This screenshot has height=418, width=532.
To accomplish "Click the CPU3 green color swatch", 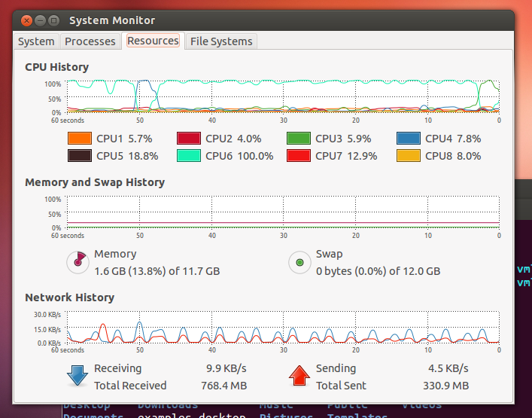I will pos(299,139).
